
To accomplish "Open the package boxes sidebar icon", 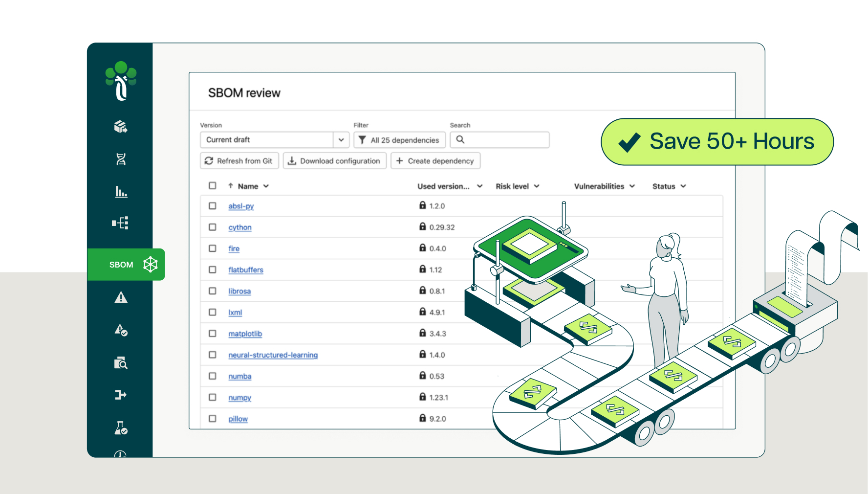I will [x=121, y=127].
